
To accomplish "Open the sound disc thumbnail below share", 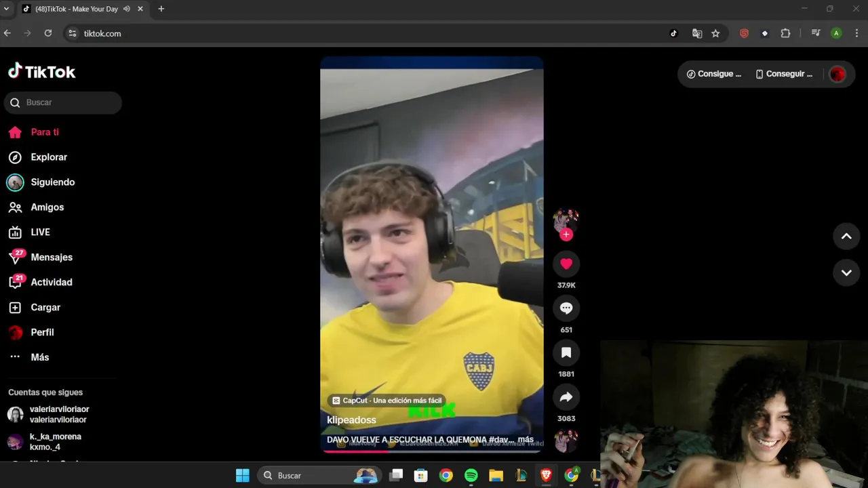I will (566, 441).
